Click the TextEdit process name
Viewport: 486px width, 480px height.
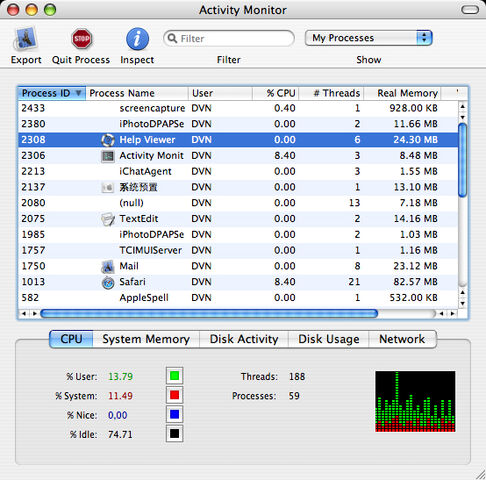tap(139, 219)
